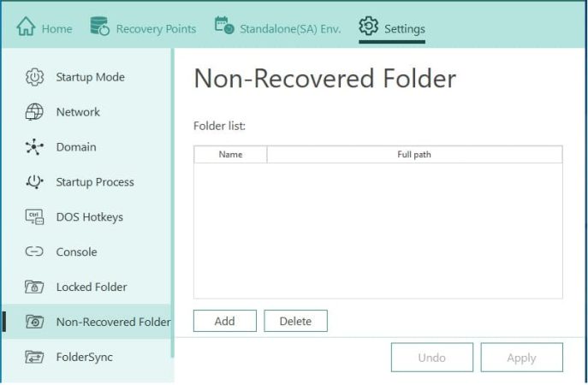Click the Settings gear icon

click(x=369, y=27)
